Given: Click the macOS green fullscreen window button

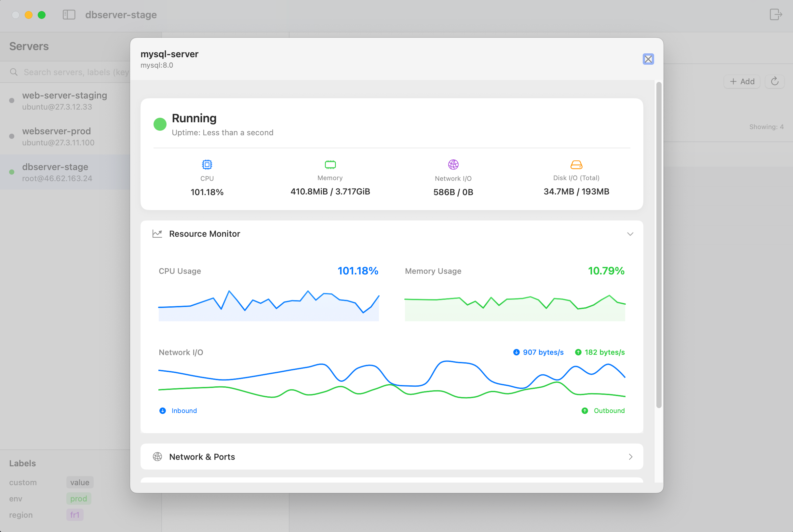Looking at the screenshot, I should 42,15.
